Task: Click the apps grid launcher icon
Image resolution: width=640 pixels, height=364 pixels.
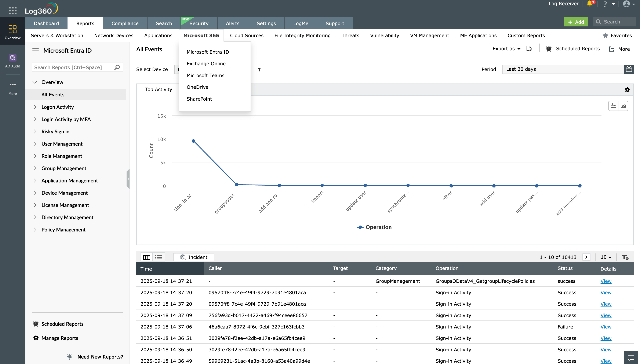Action: [12, 11]
